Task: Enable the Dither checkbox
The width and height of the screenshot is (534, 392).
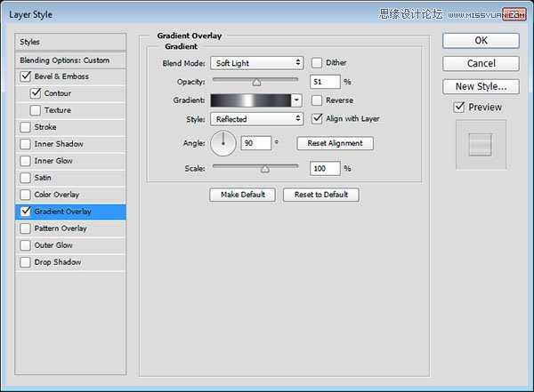Action: (x=317, y=63)
